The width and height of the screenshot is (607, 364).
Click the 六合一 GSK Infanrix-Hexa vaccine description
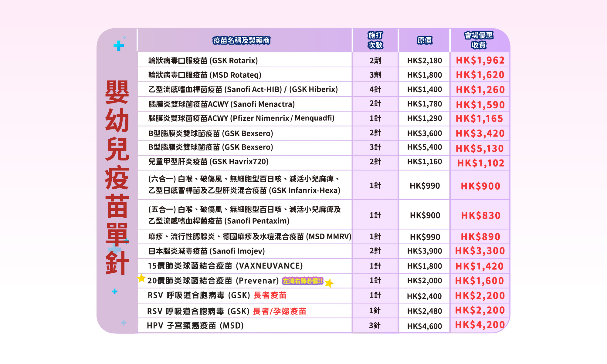244,184
